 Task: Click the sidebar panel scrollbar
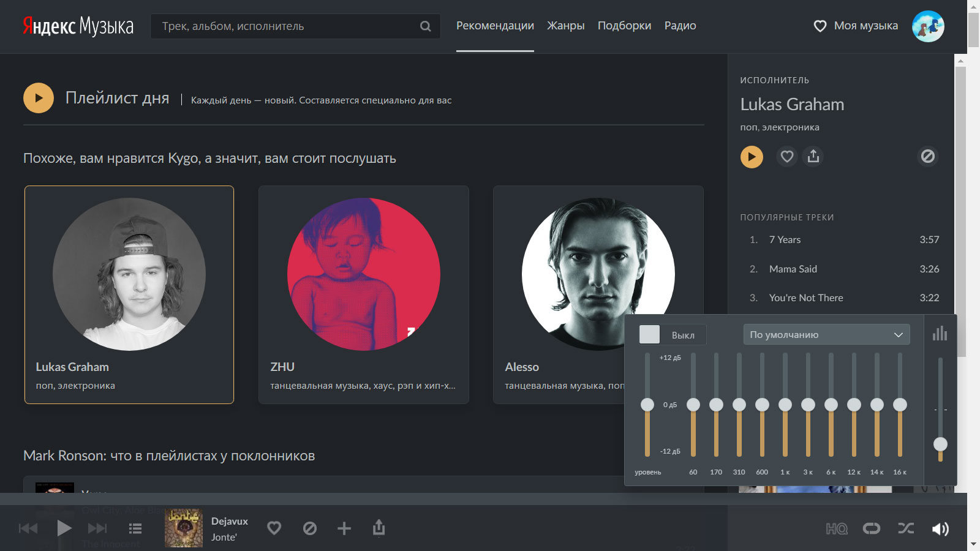(x=960, y=211)
